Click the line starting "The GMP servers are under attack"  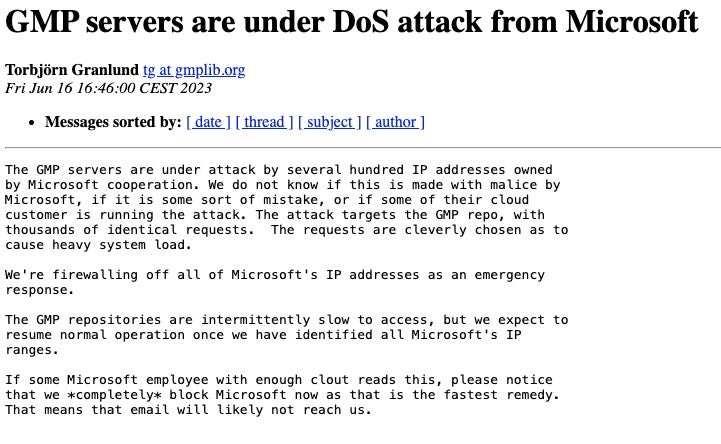click(x=278, y=170)
